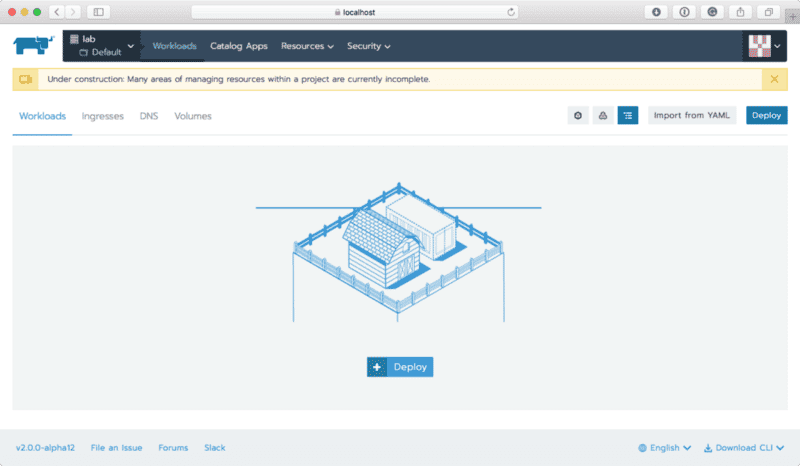Open the Volumes tab
800x466 pixels.
pyautogui.click(x=193, y=116)
